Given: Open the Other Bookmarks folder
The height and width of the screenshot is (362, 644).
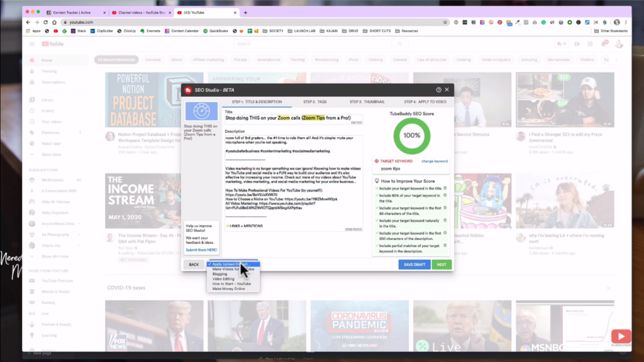Looking at the screenshot, I should tap(611, 31).
